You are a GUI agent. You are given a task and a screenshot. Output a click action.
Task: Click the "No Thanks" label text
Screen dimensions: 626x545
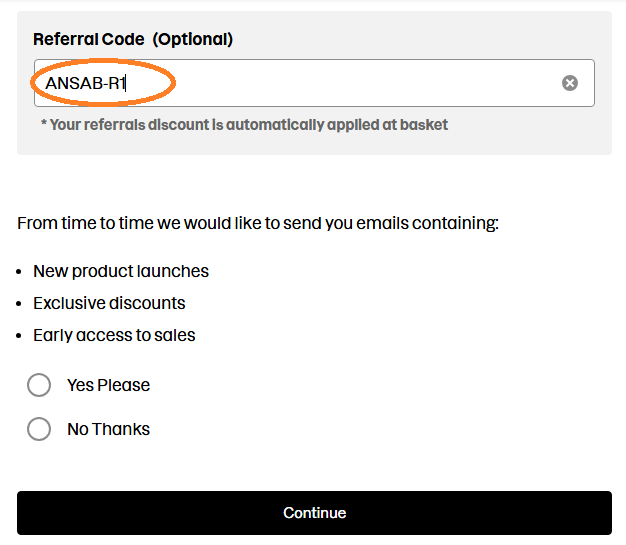108,429
